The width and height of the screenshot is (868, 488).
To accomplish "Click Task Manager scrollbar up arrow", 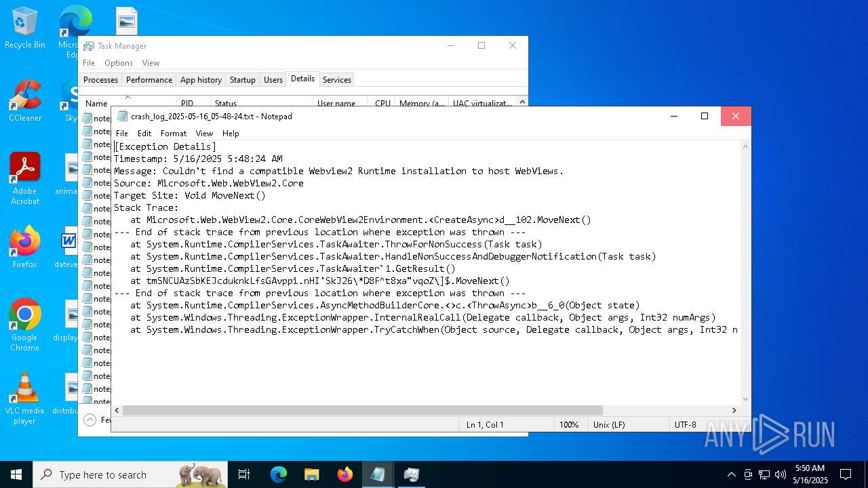I will 522,102.
